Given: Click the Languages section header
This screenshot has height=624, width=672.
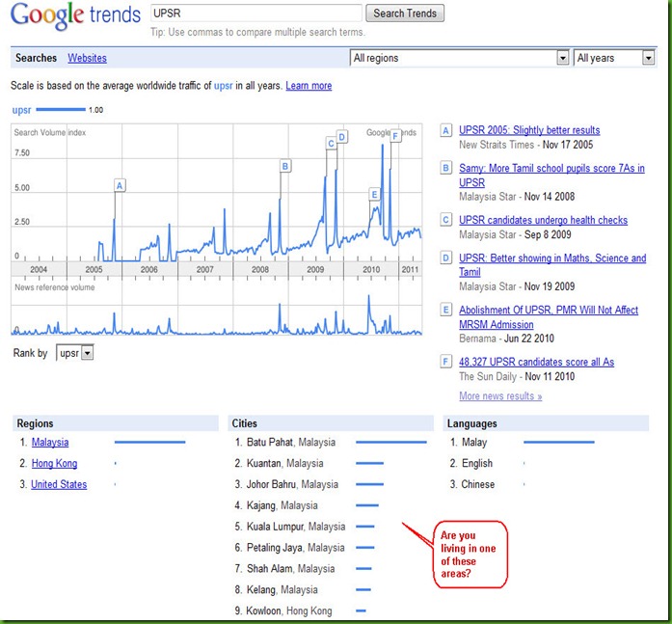Looking at the screenshot, I should point(546,423).
